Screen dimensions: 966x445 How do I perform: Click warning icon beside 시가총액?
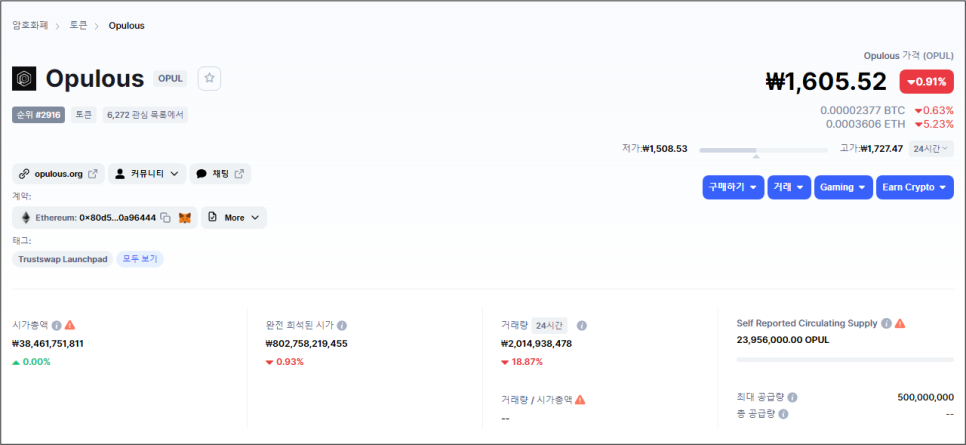[x=70, y=325]
